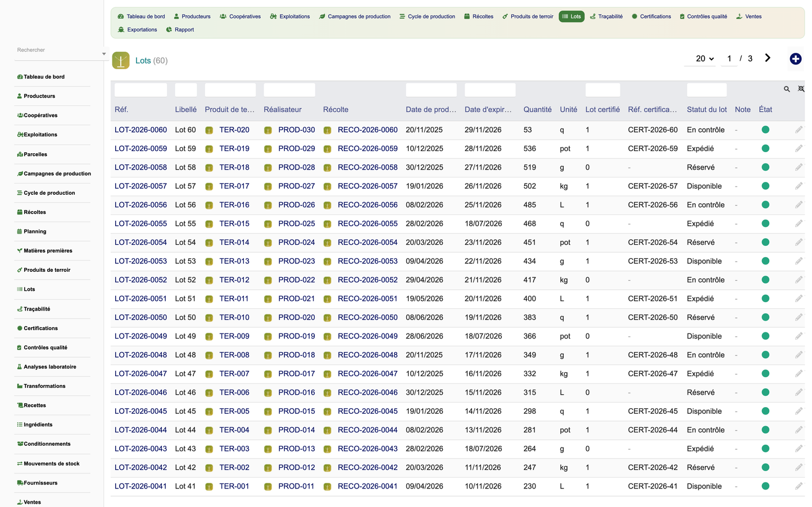The width and height of the screenshot is (812, 507).
Task: Go to next page with chevron arrow
Action: click(x=768, y=58)
